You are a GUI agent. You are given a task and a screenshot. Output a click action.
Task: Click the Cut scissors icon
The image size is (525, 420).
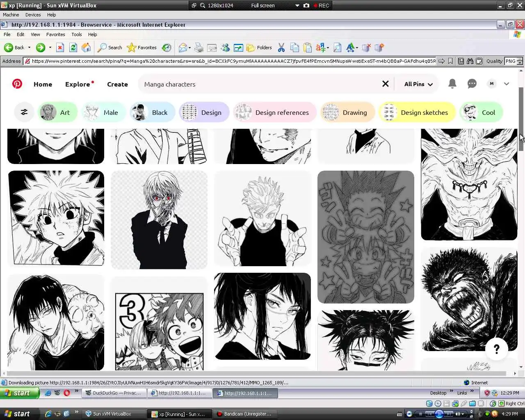[281, 48]
